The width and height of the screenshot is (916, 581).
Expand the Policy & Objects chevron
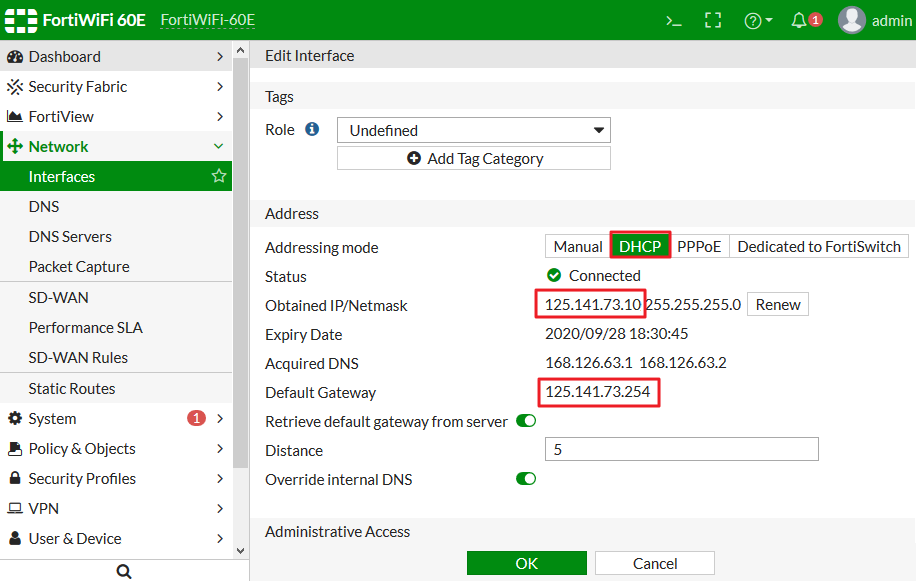point(220,448)
